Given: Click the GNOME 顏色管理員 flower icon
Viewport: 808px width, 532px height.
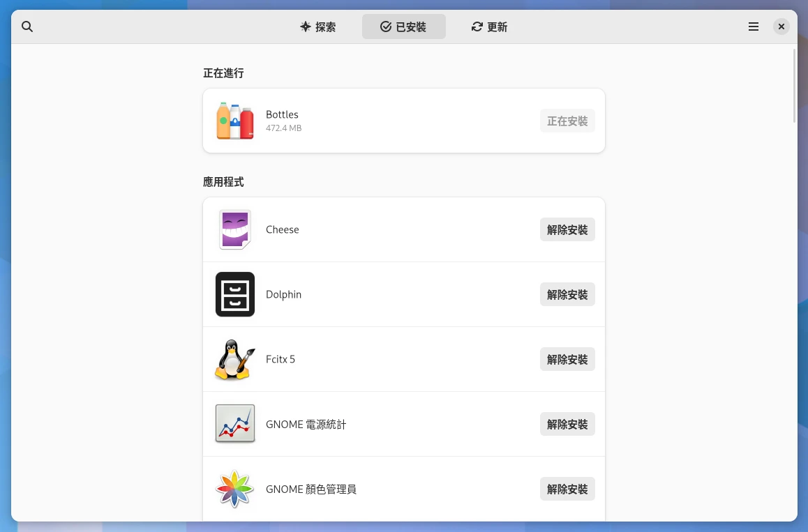Looking at the screenshot, I should 235,489.
